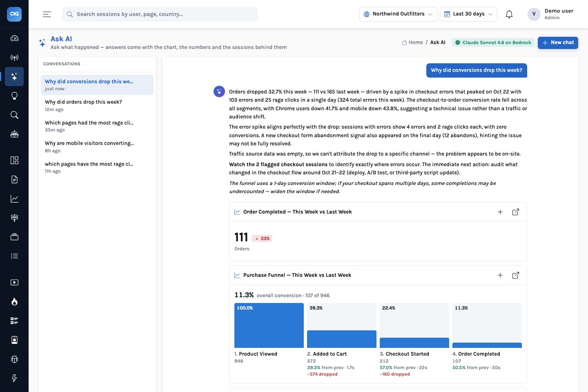Image resolution: width=588 pixels, height=392 pixels.
Task: Open the dashboards layout grid icon
Action: point(14,160)
